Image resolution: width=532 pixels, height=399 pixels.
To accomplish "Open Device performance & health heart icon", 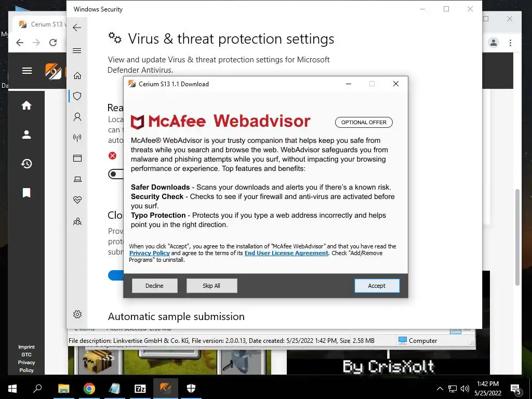I will click(x=77, y=200).
